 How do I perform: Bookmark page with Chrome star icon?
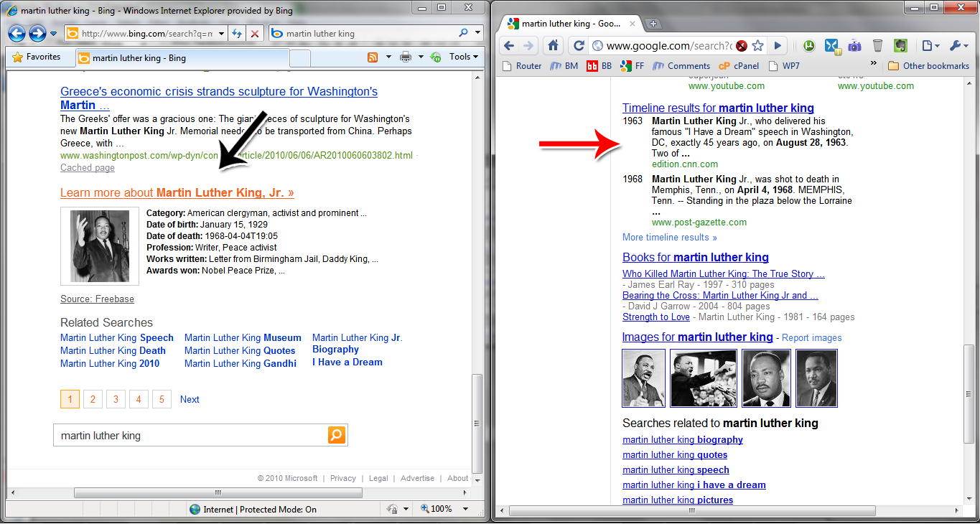758,46
